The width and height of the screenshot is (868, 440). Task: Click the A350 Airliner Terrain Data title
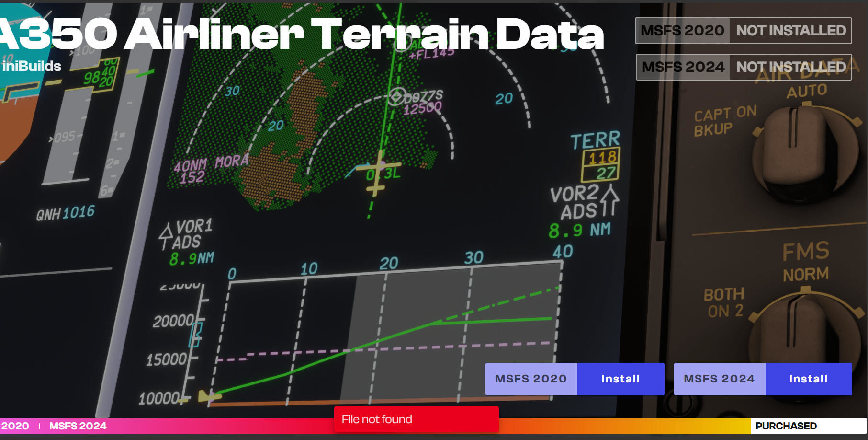point(302,35)
